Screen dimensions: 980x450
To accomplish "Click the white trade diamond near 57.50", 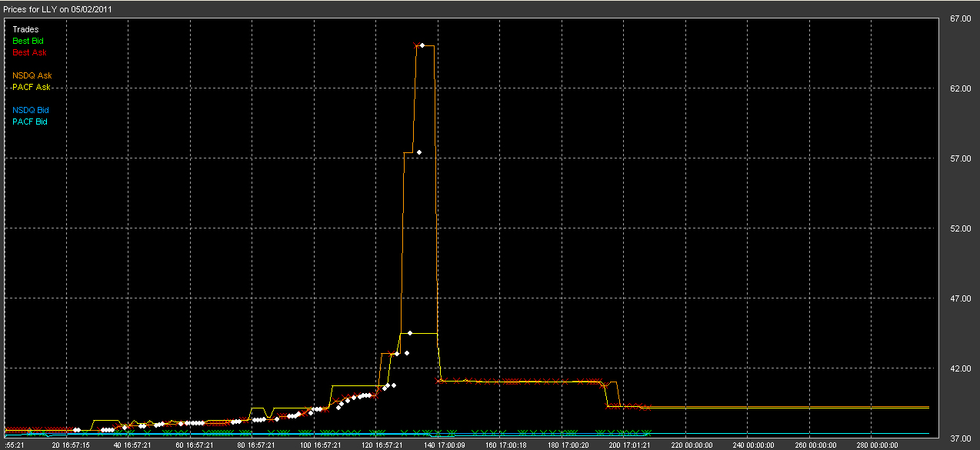I will pos(419,152).
